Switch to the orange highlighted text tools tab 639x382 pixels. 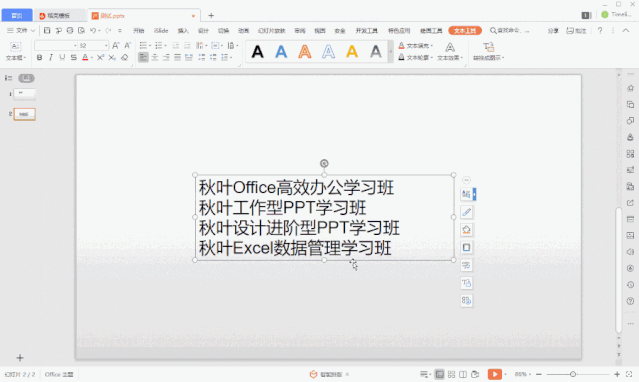pos(465,31)
